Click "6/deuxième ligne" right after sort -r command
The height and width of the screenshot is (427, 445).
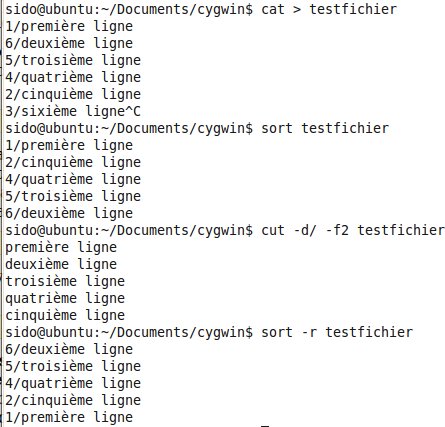[69, 349]
